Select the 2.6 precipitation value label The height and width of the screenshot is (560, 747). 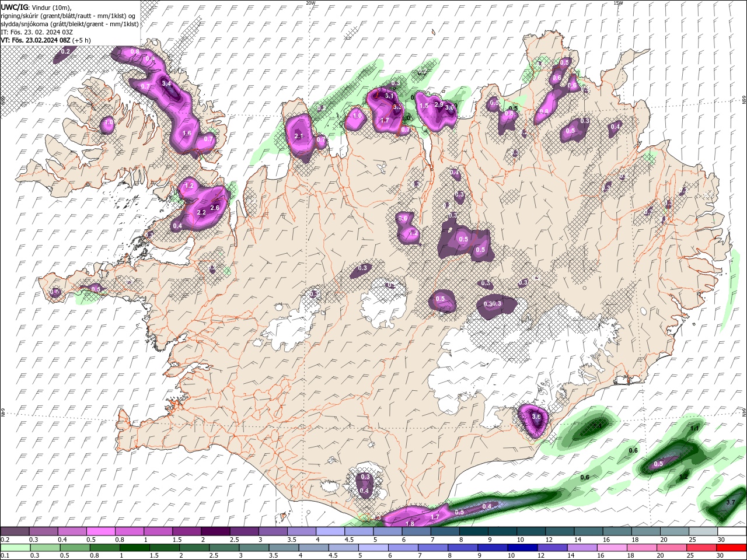[x=214, y=208]
